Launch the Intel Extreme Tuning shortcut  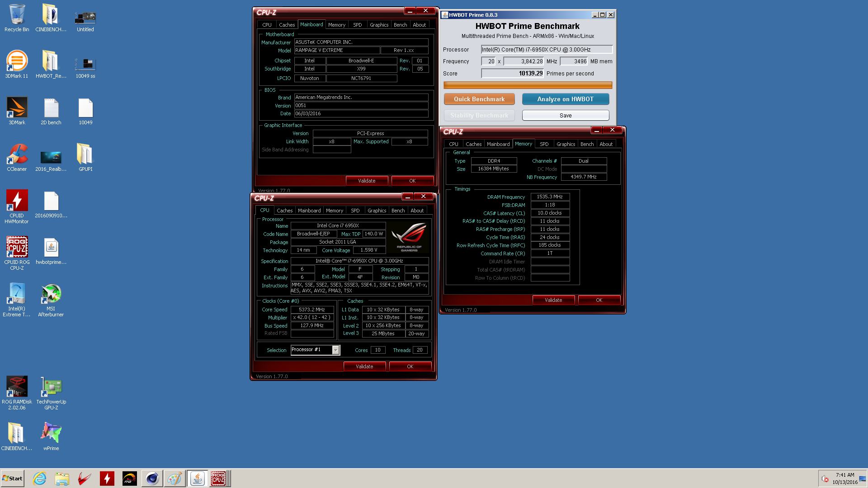click(x=17, y=300)
